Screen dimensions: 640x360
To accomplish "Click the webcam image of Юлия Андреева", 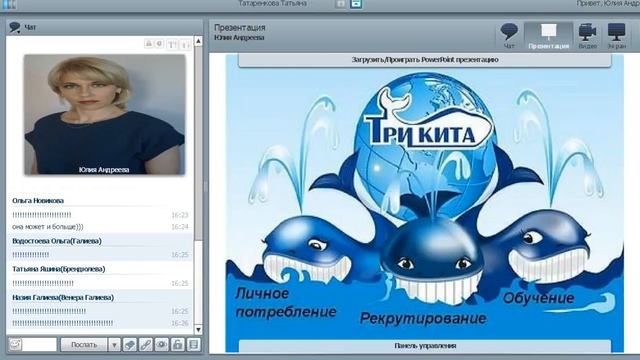I will [x=104, y=115].
